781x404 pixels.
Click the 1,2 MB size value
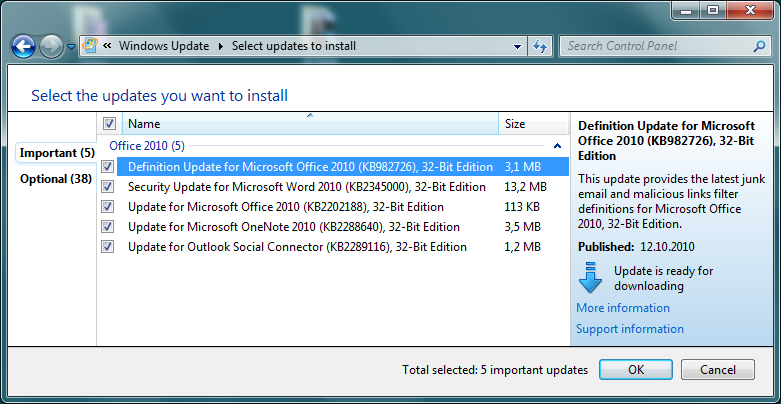pos(522,247)
